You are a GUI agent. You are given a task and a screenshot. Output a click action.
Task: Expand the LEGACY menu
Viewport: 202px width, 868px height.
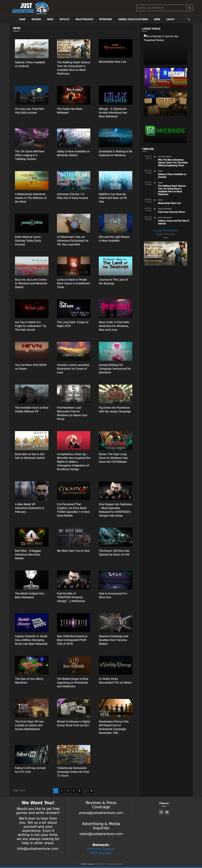pyautogui.click(x=170, y=19)
